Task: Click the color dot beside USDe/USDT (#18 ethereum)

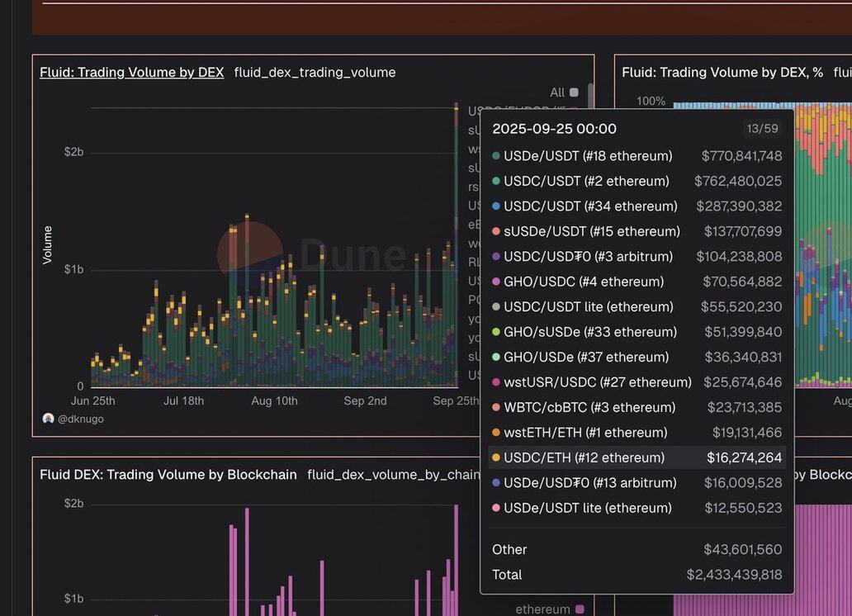Action: (x=495, y=156)
